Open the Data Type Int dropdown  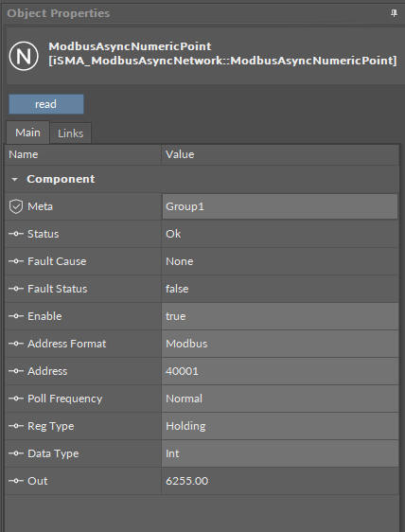(280, 453)
